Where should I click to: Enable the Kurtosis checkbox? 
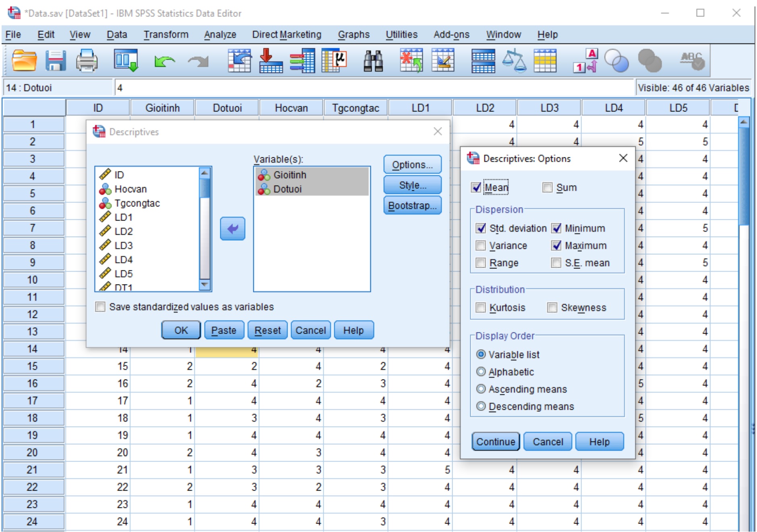tap(481, 307)
